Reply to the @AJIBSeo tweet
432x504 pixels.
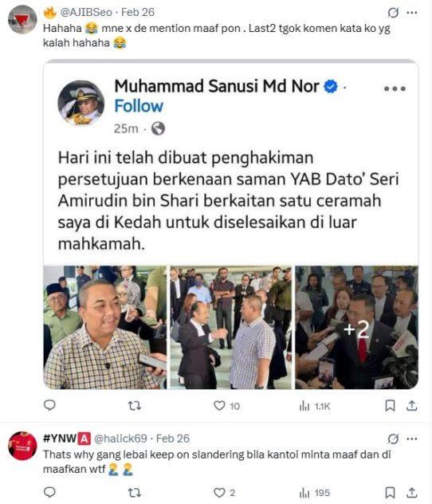[49, 406]
